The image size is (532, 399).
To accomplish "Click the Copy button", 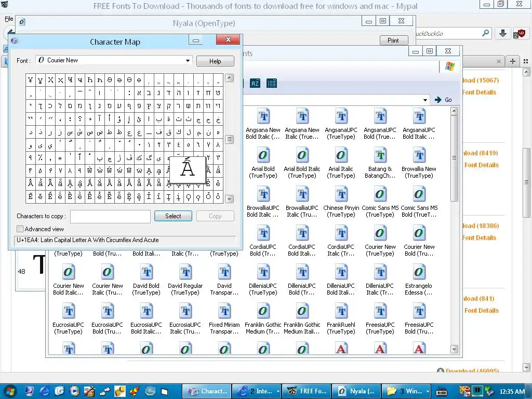I will click(215, 216).
